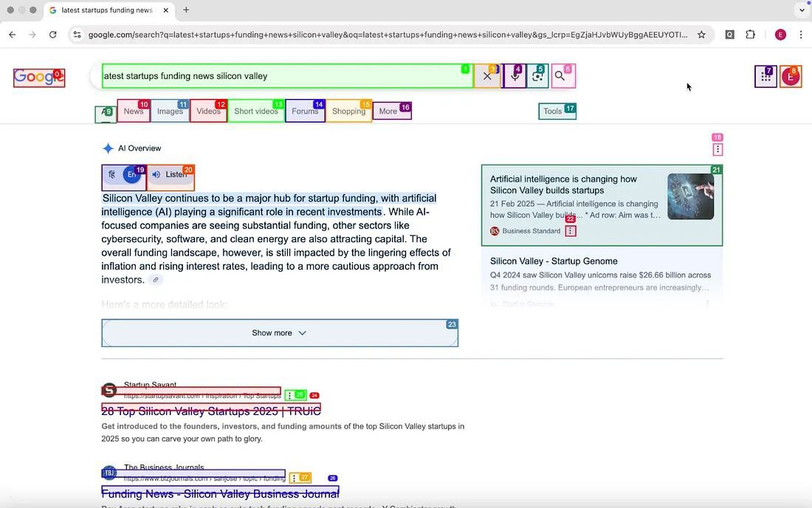
Task: Click the Google logo
Action: tap(39, 77)
